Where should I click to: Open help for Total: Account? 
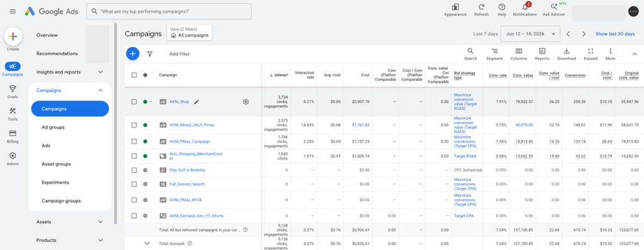coord(190,244)
